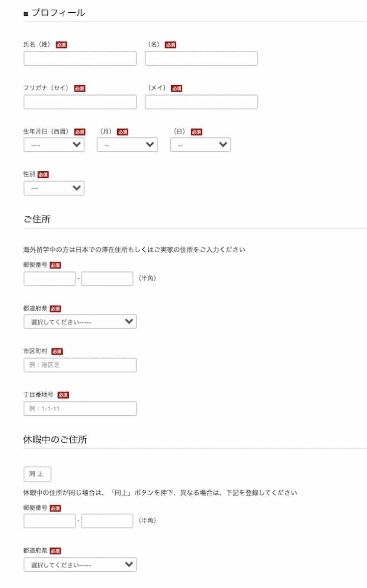Open the birth year (西暦) dropdown
Image resolution: width=367 pixels, height=588 pixels.
tap(54, 145)
